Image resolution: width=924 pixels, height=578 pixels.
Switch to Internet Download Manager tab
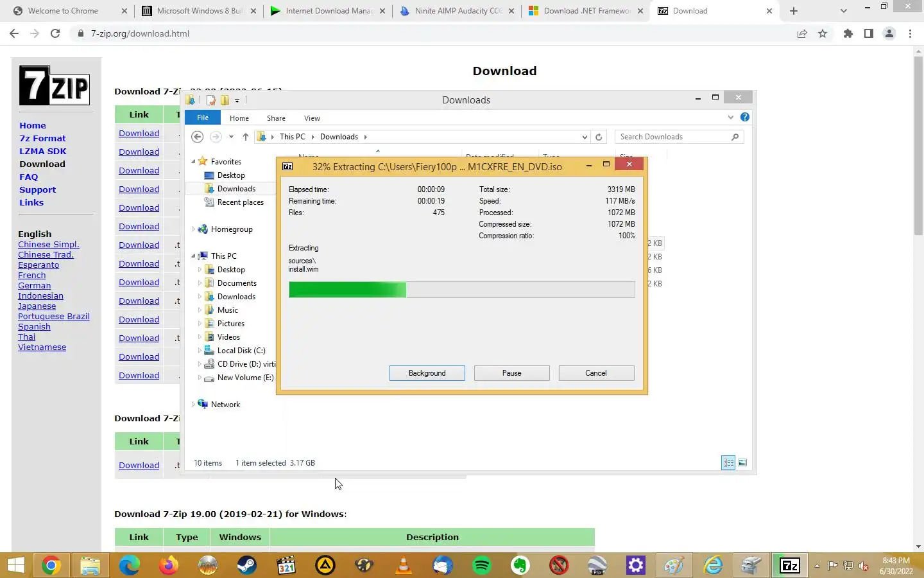(329, 11)
